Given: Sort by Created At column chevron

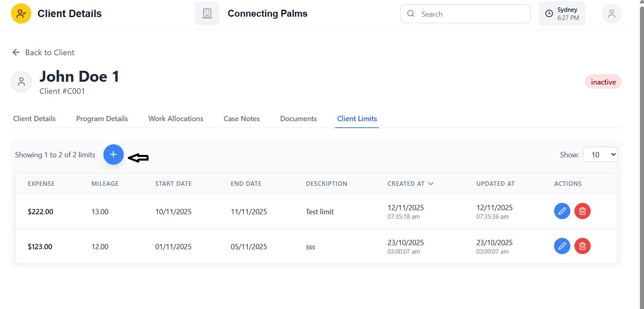Looking at the screenshot, I should click(x=431, y=184).
